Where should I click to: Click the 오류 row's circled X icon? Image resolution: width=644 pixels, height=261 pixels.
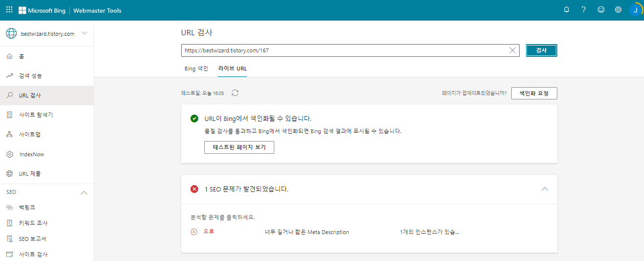coord(194,232)
